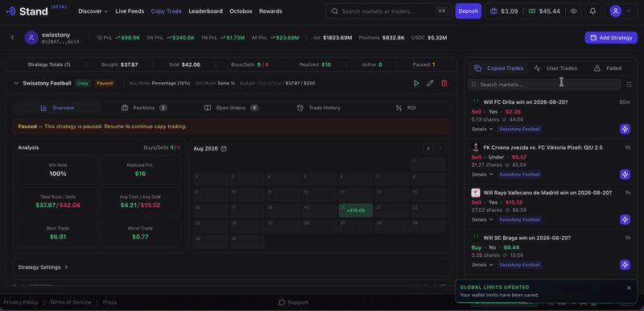Click the portfolio balance $3.09
Screen dimensions: 644x311
pos(504,11)
